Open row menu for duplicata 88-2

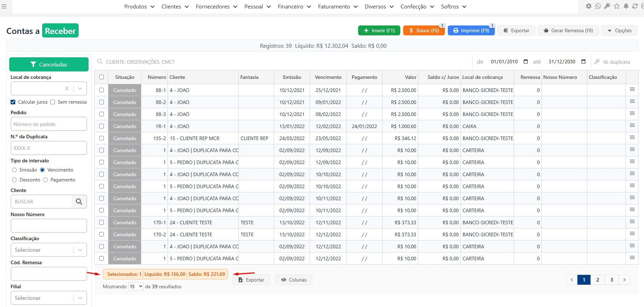(x=632, y=102)
